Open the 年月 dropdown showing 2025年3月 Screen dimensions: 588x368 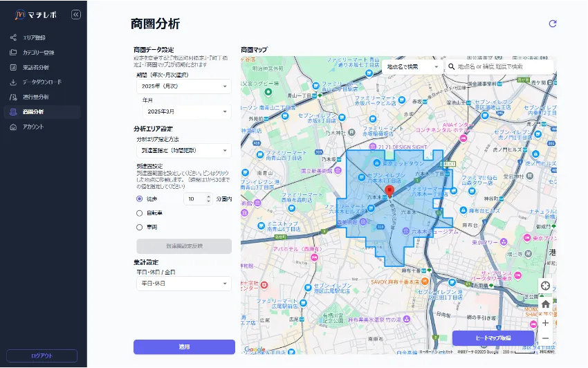pos(187,111)
